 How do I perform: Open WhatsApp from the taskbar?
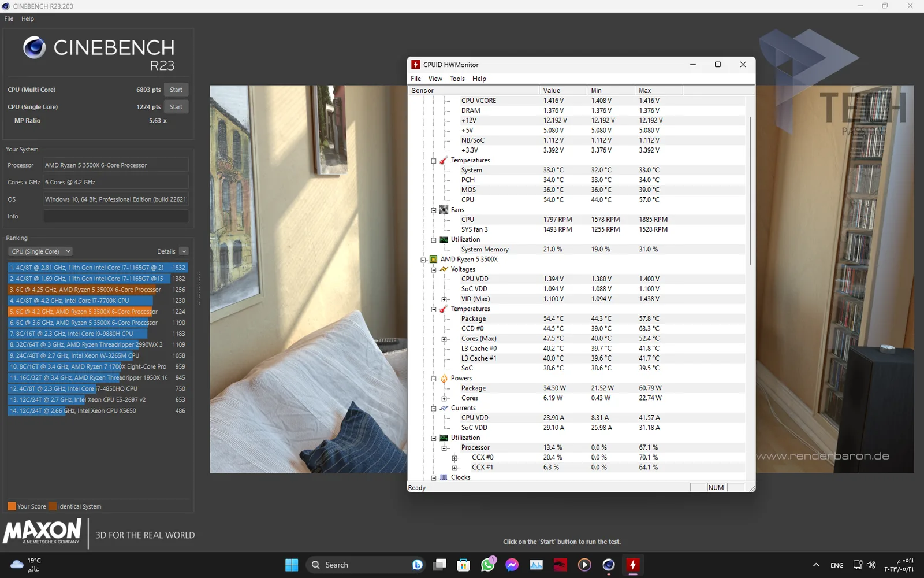tap(488, 565)
